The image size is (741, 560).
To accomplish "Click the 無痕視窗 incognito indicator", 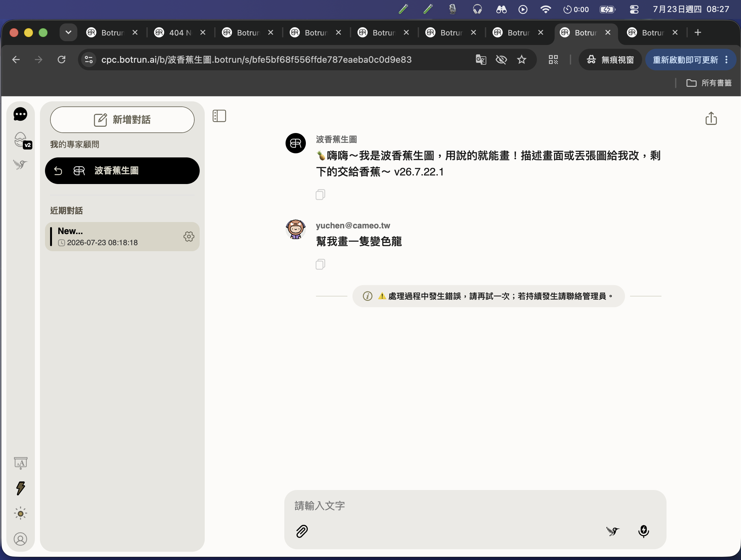I will tap(610, 60).
